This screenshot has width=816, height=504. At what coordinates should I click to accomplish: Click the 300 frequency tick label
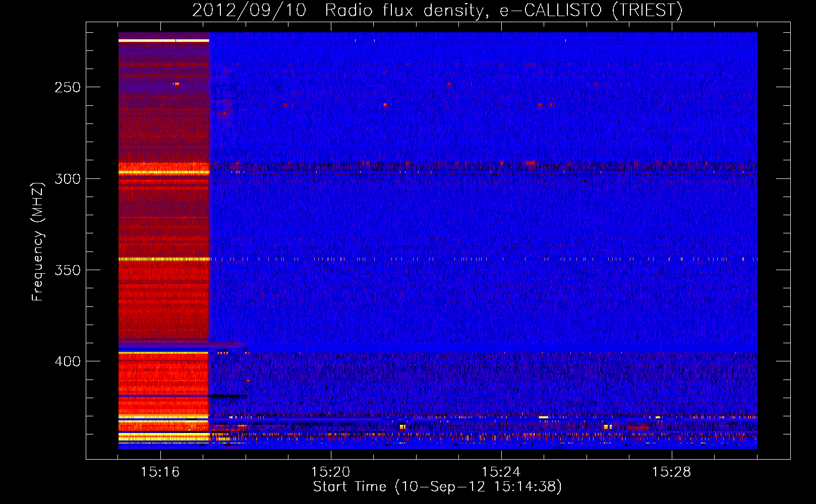(68, 179)
